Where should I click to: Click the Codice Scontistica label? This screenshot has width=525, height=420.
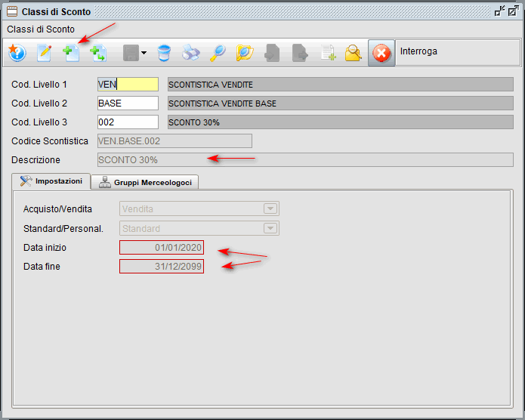coord(50,141)
